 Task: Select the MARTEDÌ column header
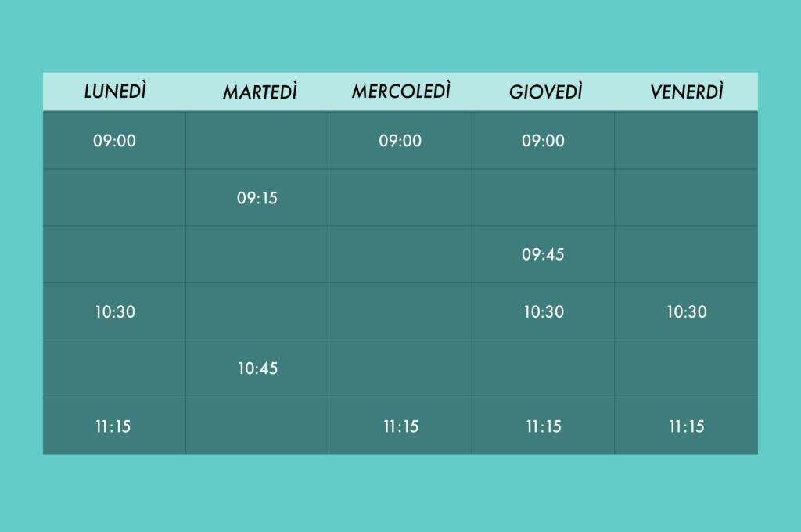click(260, 92)
